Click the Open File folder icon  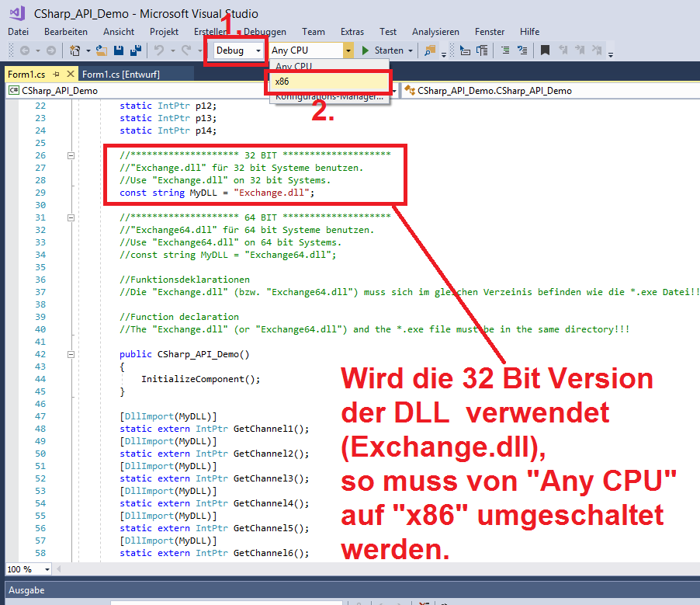point(101,50)
